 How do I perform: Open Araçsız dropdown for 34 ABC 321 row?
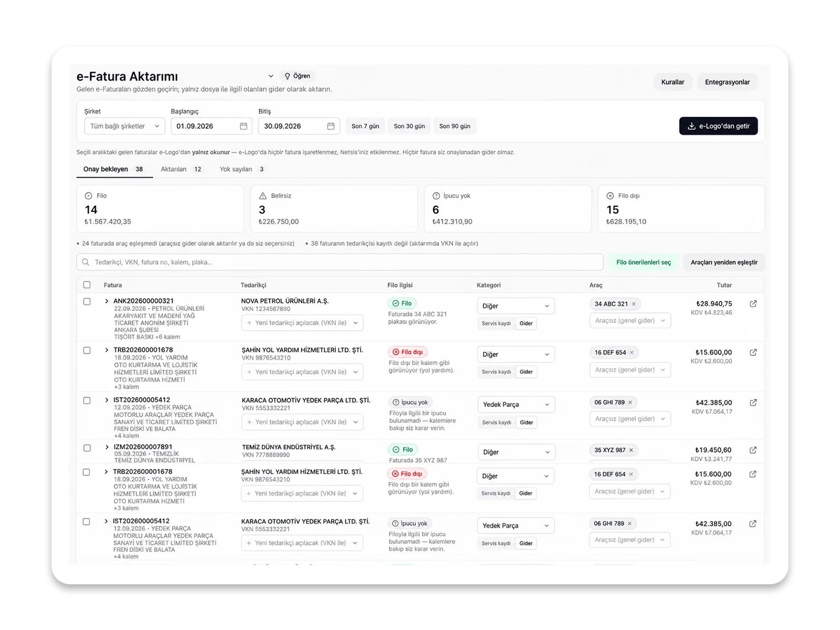[x=630, y=320]
